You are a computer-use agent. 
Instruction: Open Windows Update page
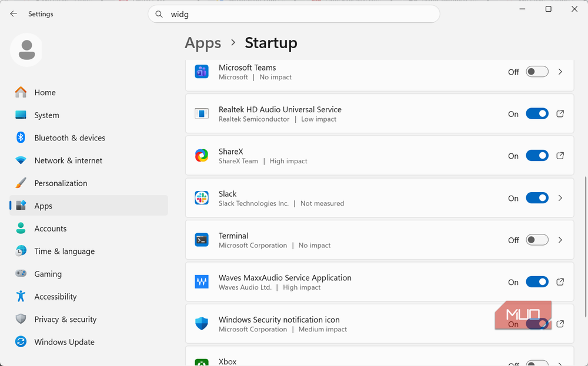[x=89, y=342]
